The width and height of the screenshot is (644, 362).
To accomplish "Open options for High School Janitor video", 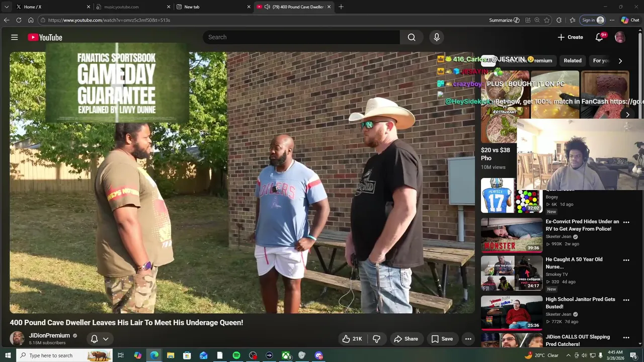I will pyautogui.click(x=626, y=300).
